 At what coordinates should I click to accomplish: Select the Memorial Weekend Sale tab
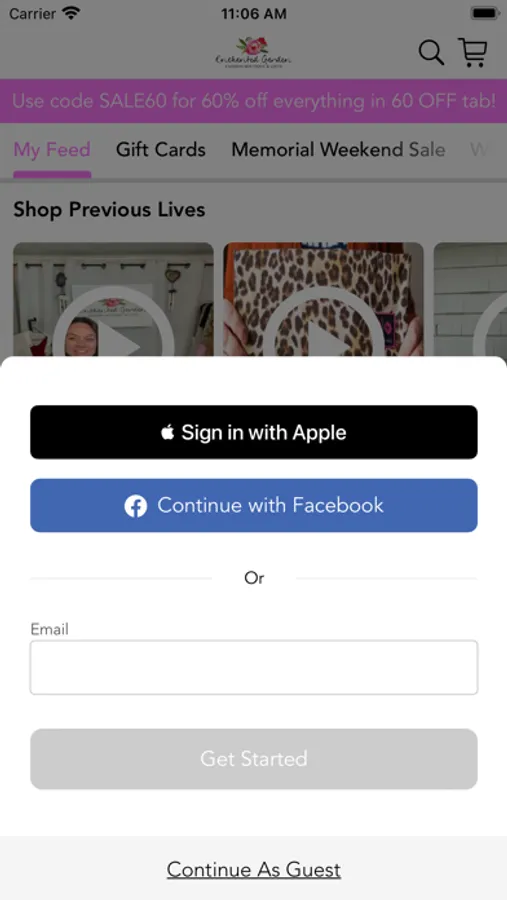pos(338,150)
